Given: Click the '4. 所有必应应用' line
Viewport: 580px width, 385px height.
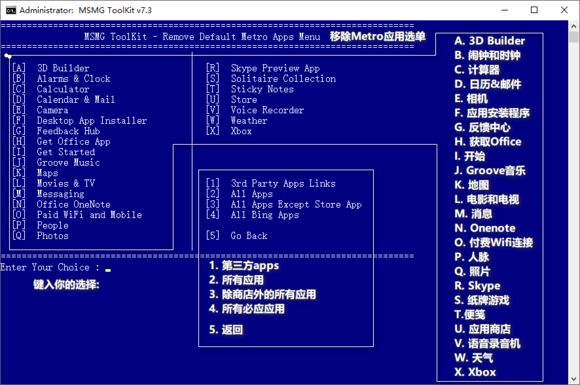Looking at the screenshot, I should tap(247, 309).
